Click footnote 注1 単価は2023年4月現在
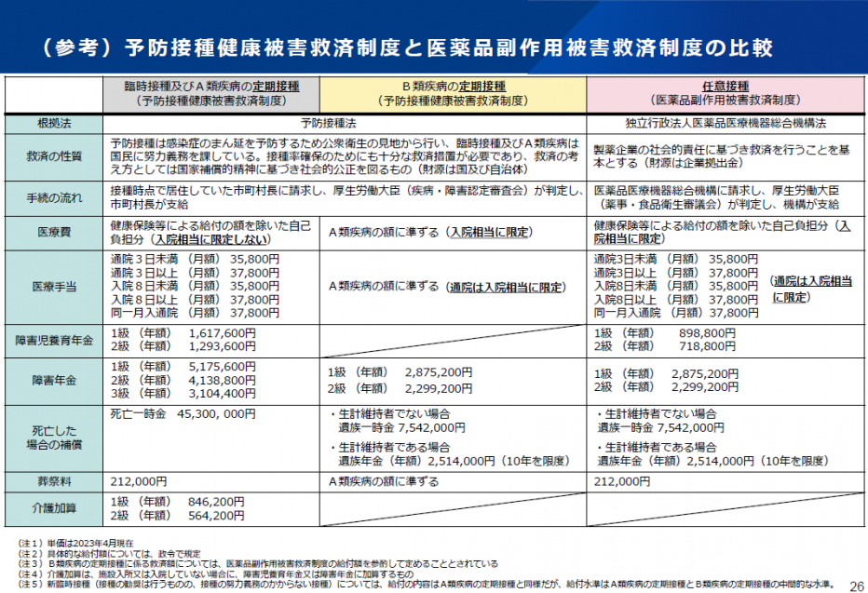This screenshot has height=593, width=868. tap(75, 544)
